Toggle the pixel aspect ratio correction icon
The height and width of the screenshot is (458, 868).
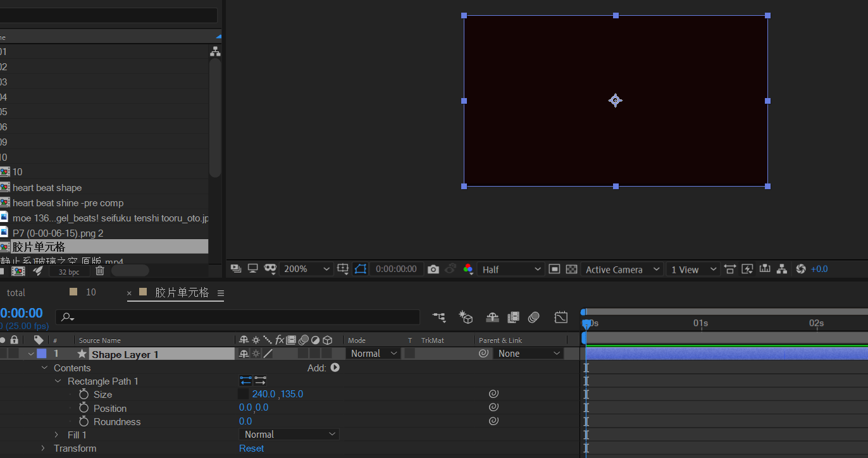click(729, 269)
